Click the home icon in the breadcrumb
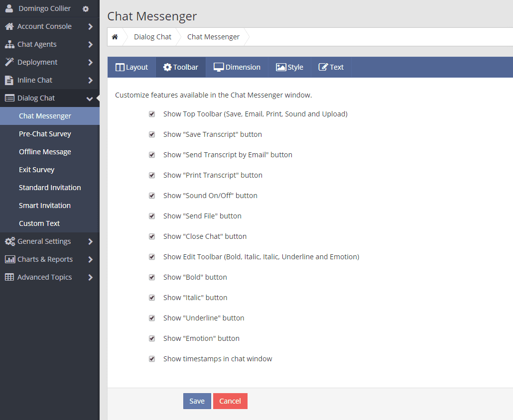This screenshot has width=513, height=420. pos(115,37)
